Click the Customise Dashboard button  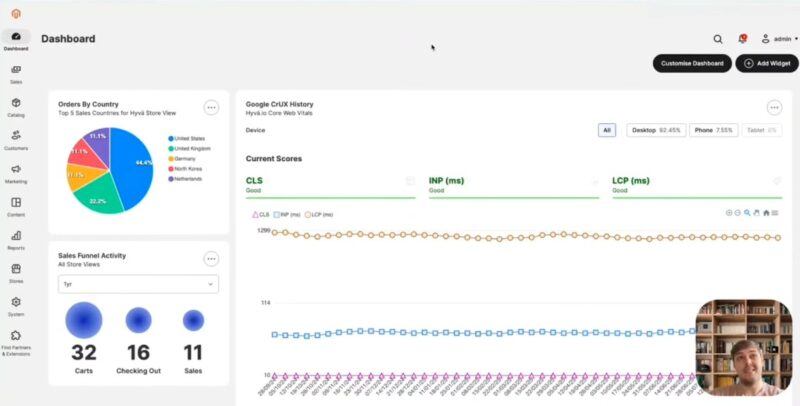(691, 63)
